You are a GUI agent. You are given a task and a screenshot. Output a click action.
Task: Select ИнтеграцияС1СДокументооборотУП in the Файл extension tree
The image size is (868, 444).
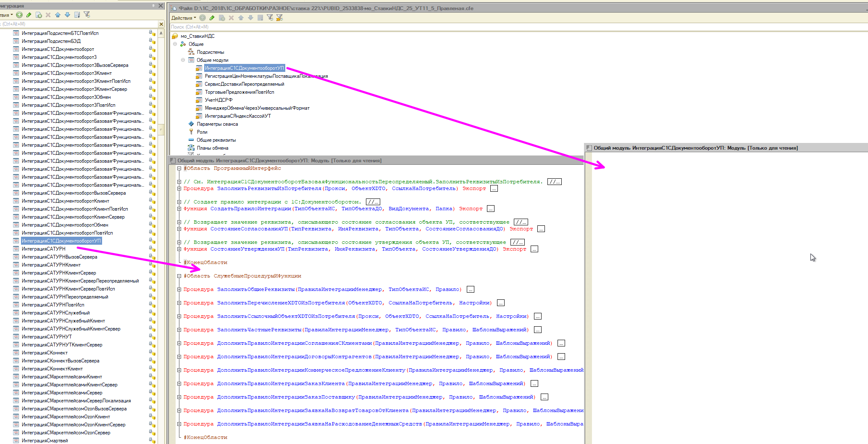(x=244, y=68)
